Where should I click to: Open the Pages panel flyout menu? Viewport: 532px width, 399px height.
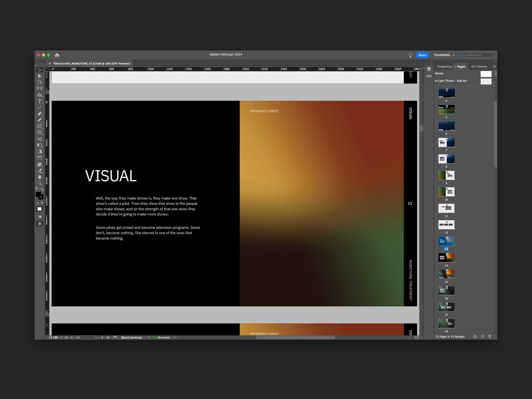(494, 66)
